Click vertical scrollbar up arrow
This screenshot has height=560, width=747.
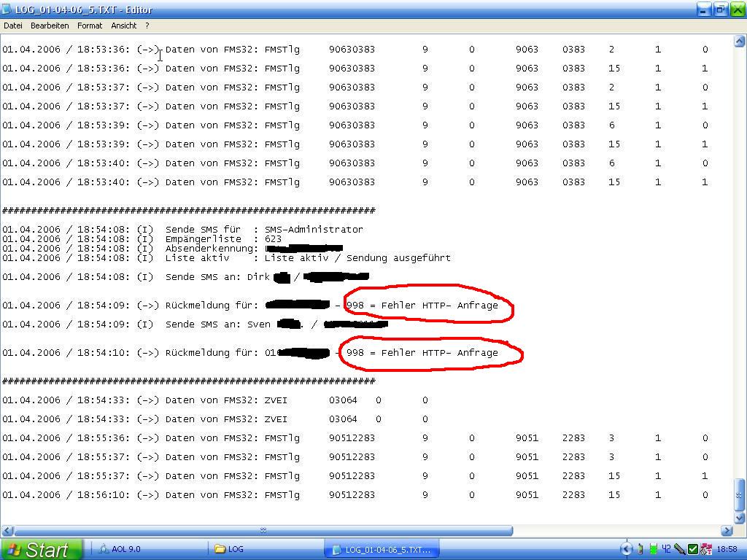coord(739,42)
